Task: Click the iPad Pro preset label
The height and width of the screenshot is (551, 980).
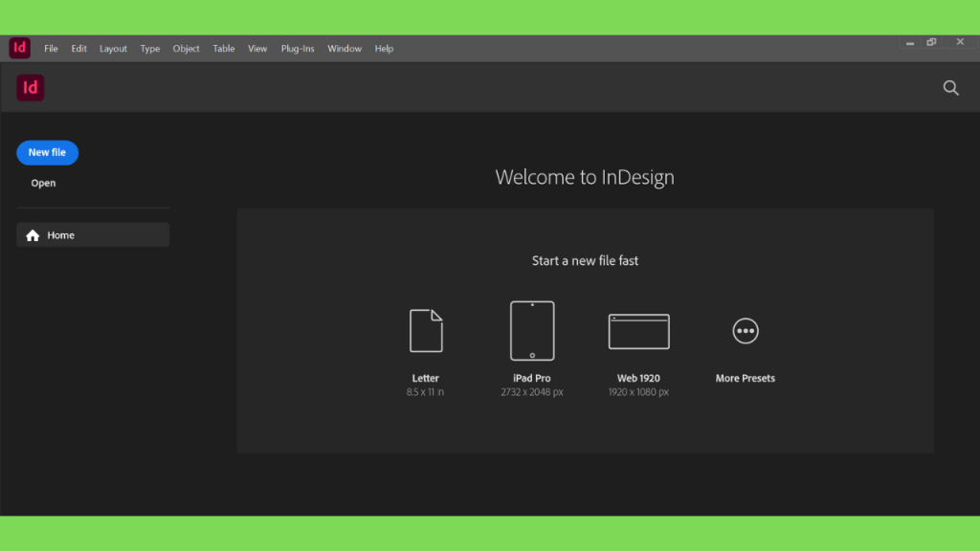Action: click(x=532, y=378)
